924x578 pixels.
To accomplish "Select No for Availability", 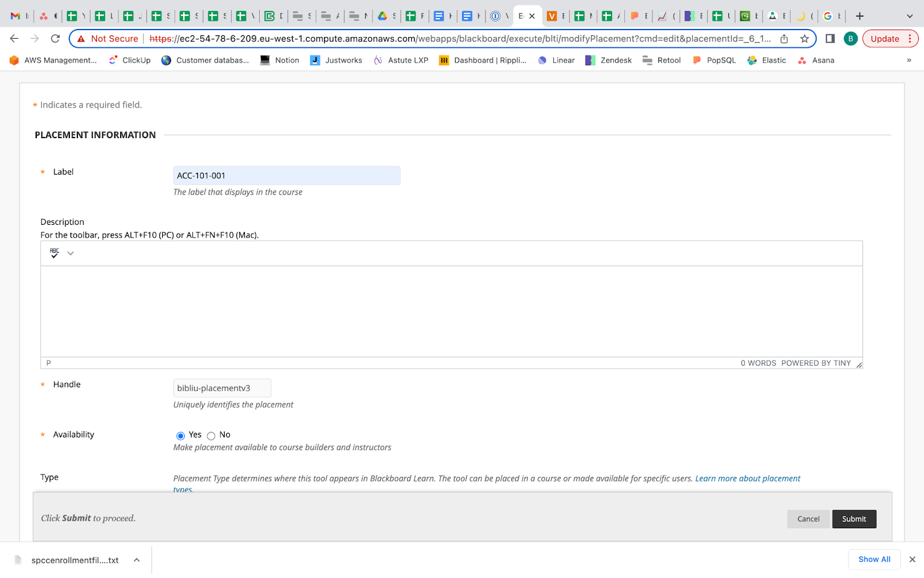I will pos(211,436).
